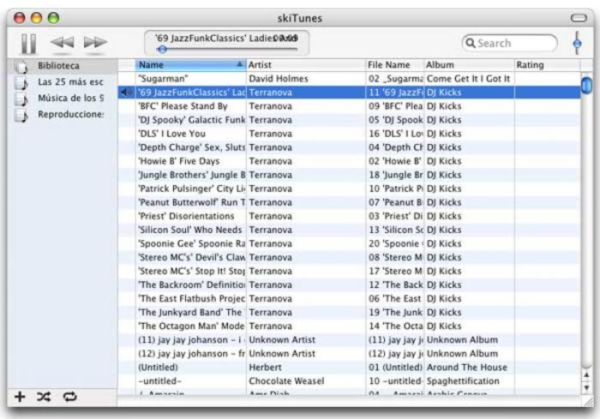This screenshot has height=419, width=600.
Task: Select 'Peanut Butterwolf' Run track
Action: 191,202
